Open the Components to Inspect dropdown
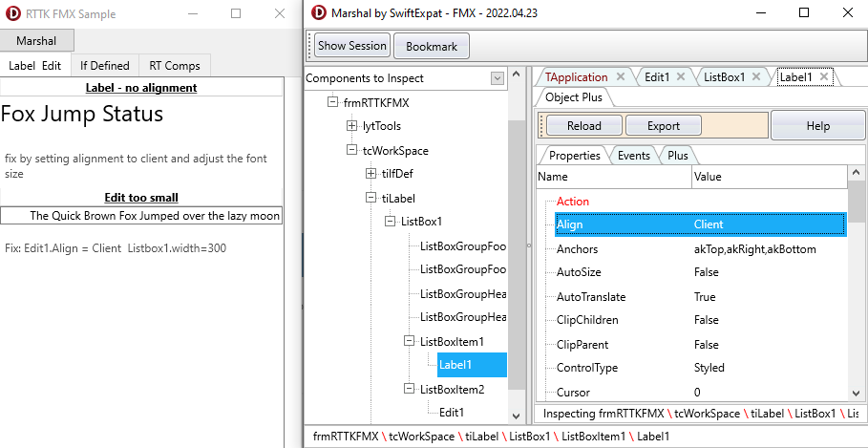The width and height of the screenshot is (868, 448). [498, 78]
